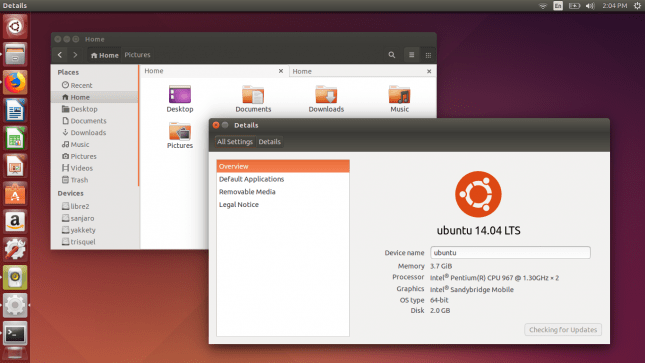Select Removable Media in Details list

click(x=283, y=192)
